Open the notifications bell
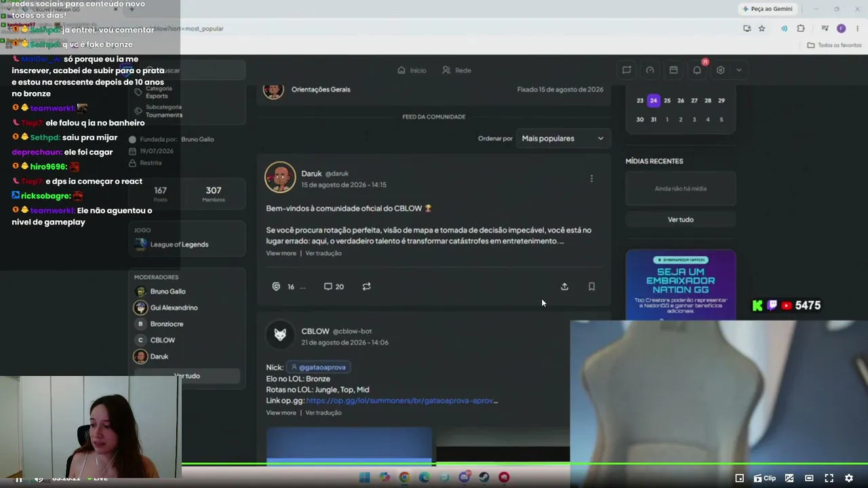This screenshot has width=868, height=488. tap(697, 70)
